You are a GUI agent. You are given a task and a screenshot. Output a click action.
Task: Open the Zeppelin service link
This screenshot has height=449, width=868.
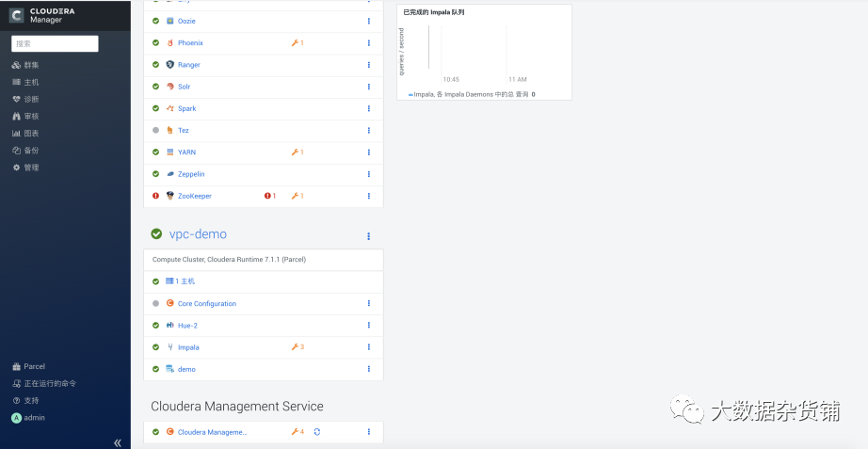(x=191, y=174)
